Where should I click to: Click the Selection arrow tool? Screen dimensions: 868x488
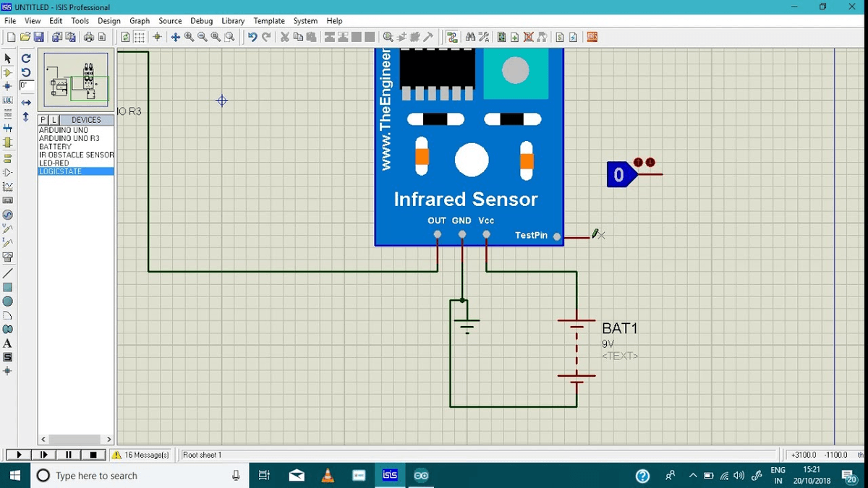tap(8, 59)
